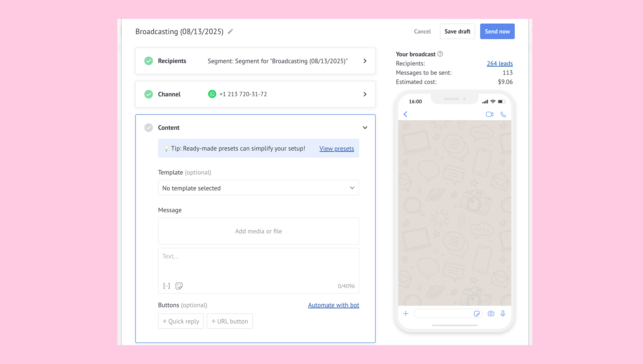Expand the Channel section chevron

365,94
